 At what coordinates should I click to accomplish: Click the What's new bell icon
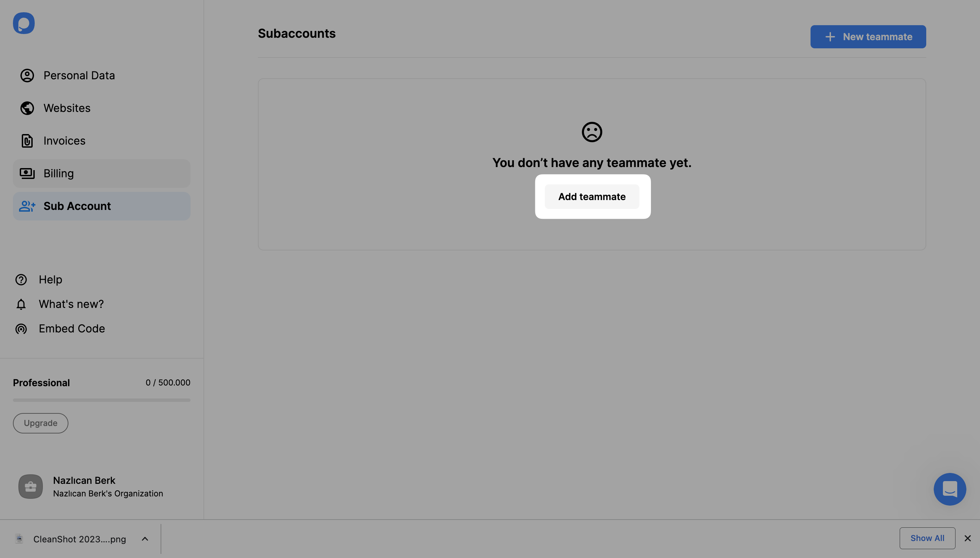[x=21, y=303]
